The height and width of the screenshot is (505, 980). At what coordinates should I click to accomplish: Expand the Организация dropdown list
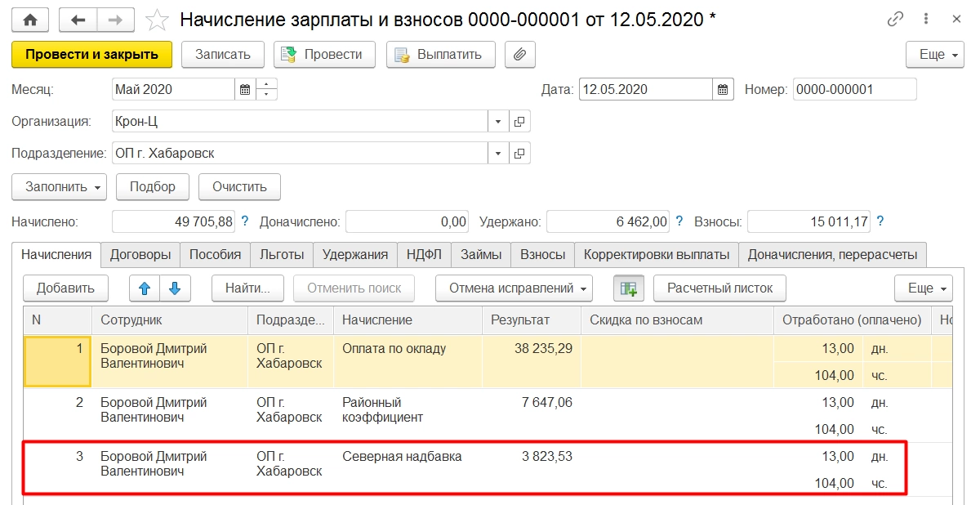tap(499, 122)
